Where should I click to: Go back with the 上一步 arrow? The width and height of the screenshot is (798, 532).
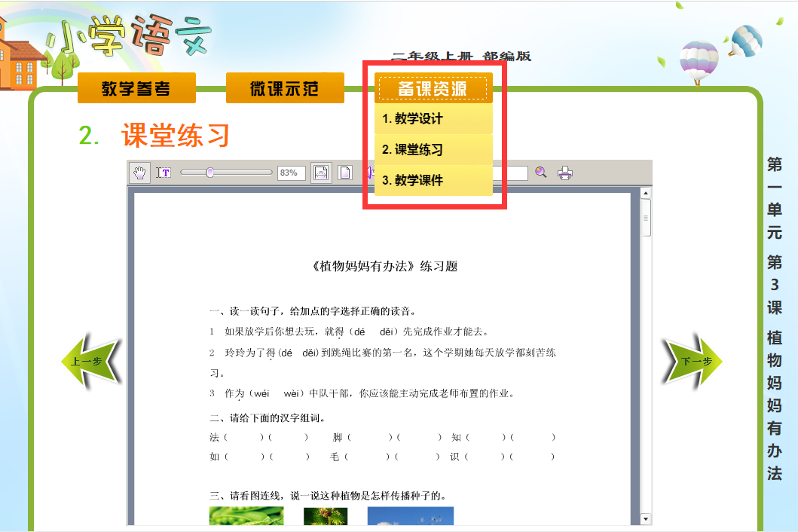tap(90, 362)
